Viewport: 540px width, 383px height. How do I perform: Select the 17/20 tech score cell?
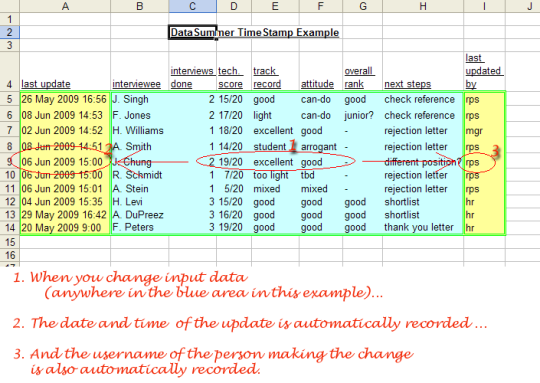[234, 115]
